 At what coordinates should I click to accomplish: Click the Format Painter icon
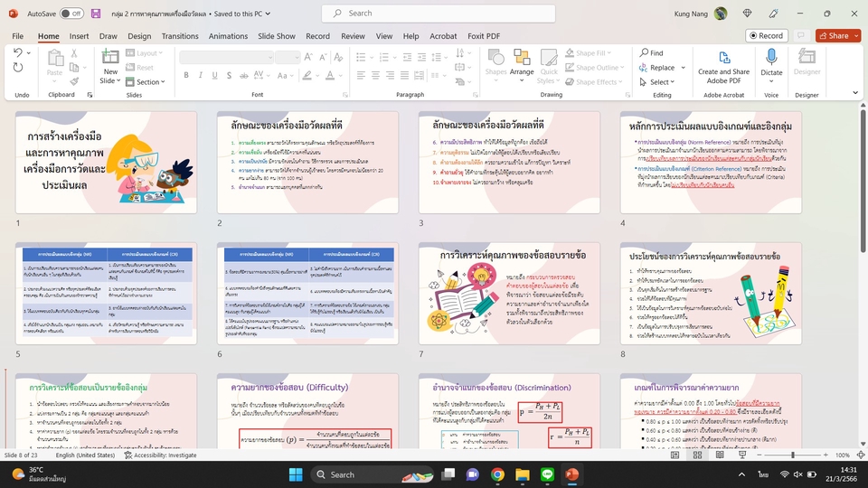tap(74, 81)
